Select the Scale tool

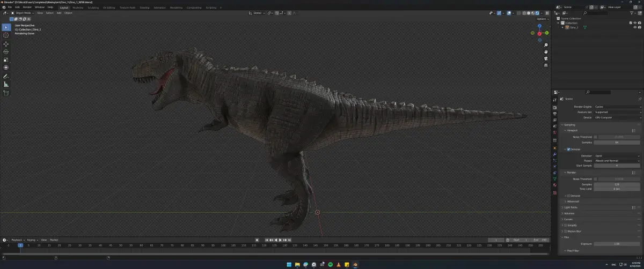6,59
